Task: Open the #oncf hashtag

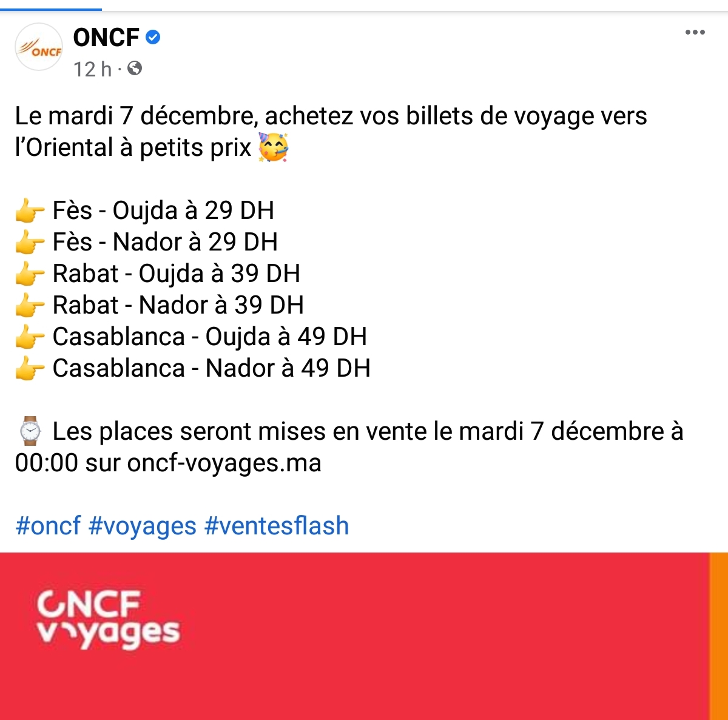Action: pyautogui.click(x=48, y=526)
